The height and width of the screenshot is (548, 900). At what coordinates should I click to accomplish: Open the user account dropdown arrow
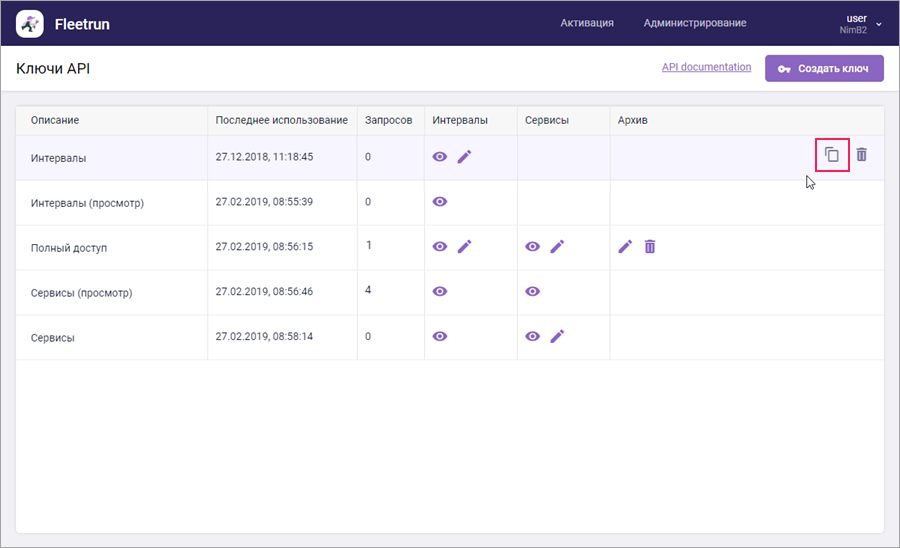(x=879, y=24)
